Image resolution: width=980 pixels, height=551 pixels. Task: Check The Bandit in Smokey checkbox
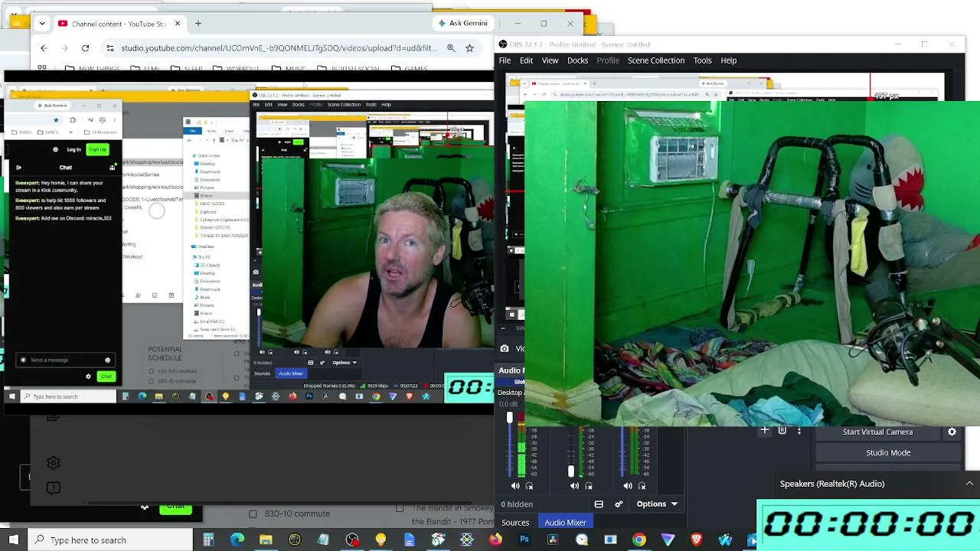coord(400,508)
